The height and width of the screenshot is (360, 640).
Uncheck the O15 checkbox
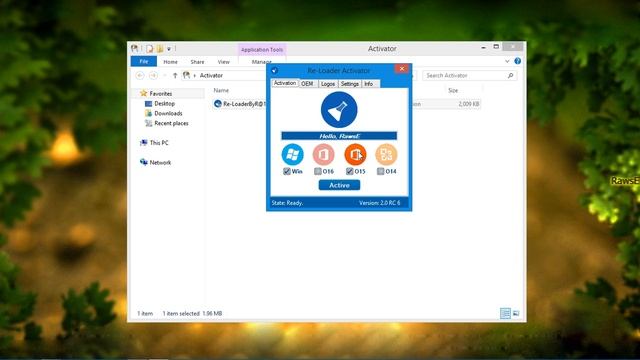pos(349,171)
